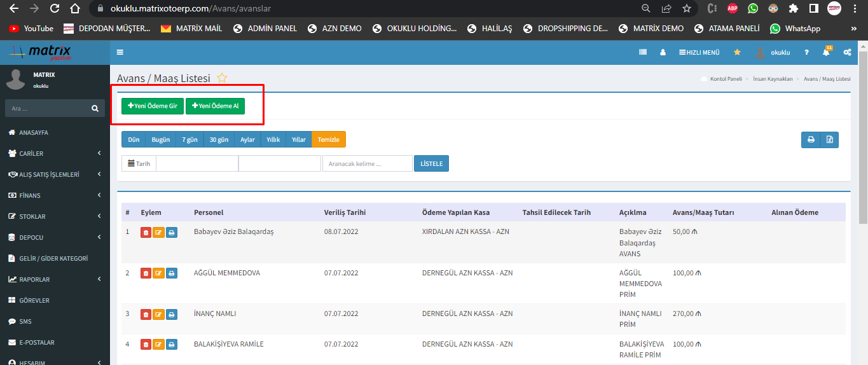The width and height of the screenshot is (868, 365).
Task: Click the Yeni Ödeme Gir button
Action: 152,106
